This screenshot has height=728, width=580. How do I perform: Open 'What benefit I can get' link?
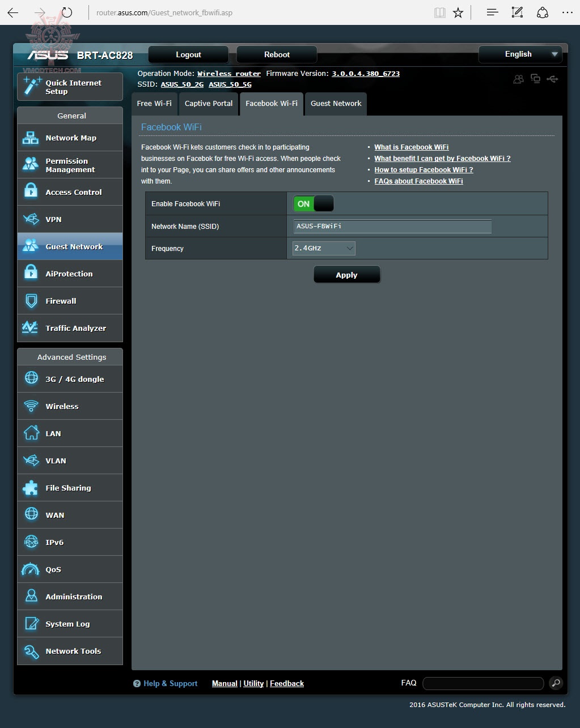click(442, 159)
